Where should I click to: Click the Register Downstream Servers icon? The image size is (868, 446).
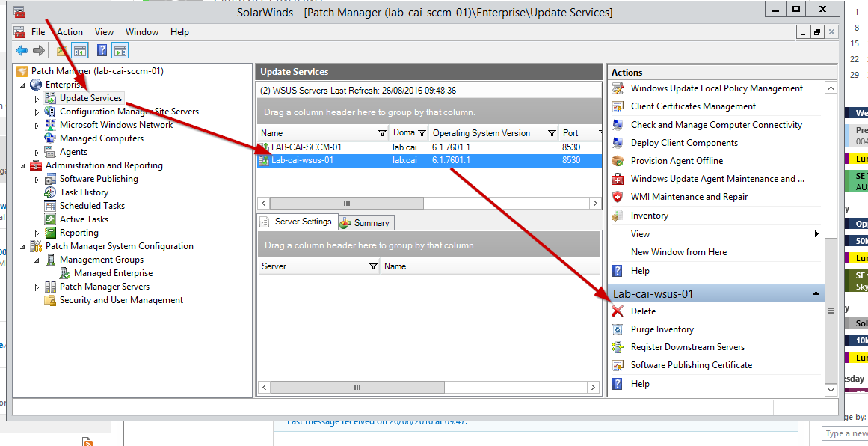click(x=618, y=347)
